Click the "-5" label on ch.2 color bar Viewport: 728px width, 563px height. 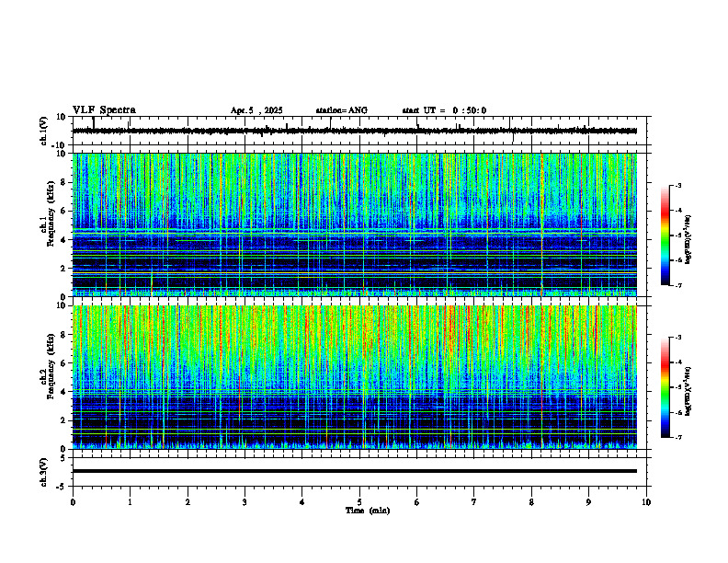point(677,387)
